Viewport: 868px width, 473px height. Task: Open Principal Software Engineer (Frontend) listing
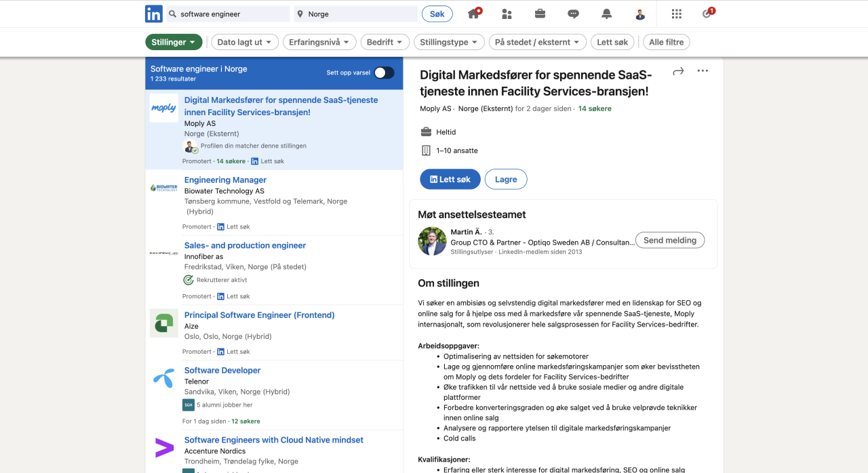[259, 315]
